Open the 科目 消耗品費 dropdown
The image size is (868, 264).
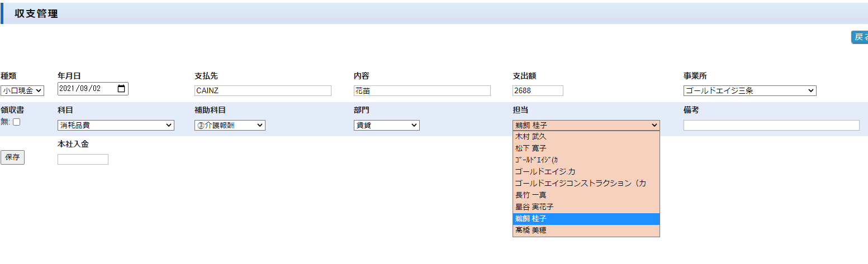(x=116, y=126)
